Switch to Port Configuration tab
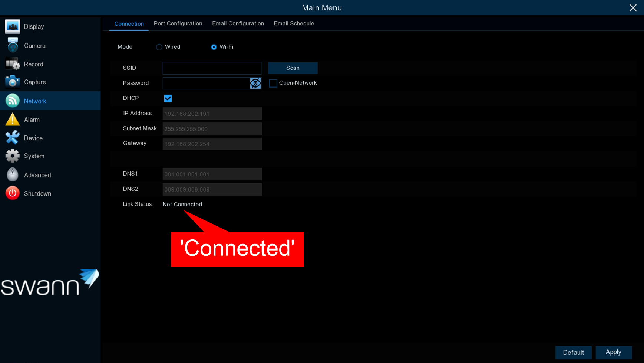Screen dimensions: 644x363 178,23
